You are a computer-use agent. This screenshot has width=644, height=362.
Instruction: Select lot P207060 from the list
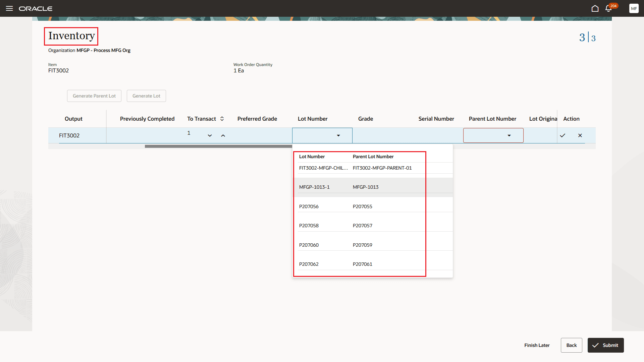click(309, 245)
